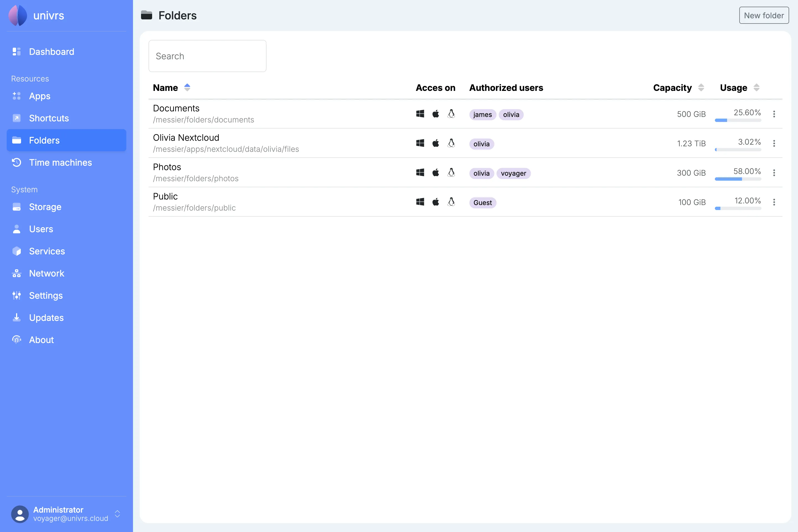Image resolution: width=798 pixels, height=532 pixels.
Task: Click the univrs logo
Action: [x=18, y=15]
